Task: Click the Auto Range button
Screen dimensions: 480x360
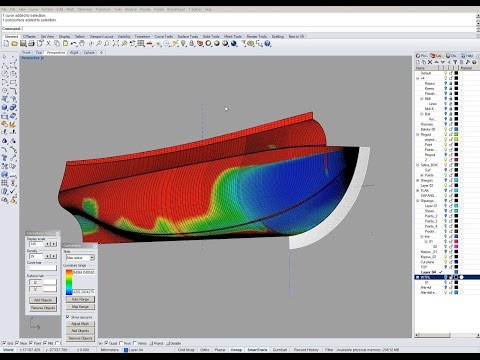Action: coord(80,299)
